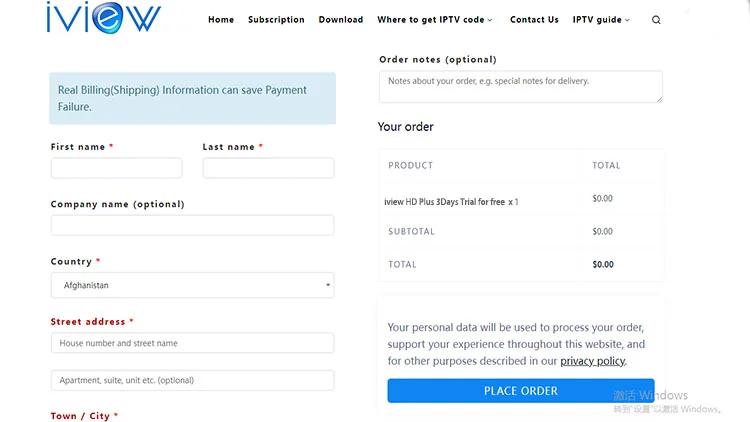
Task: Open the privacy policy link
Action: click(x=592, y=361)
